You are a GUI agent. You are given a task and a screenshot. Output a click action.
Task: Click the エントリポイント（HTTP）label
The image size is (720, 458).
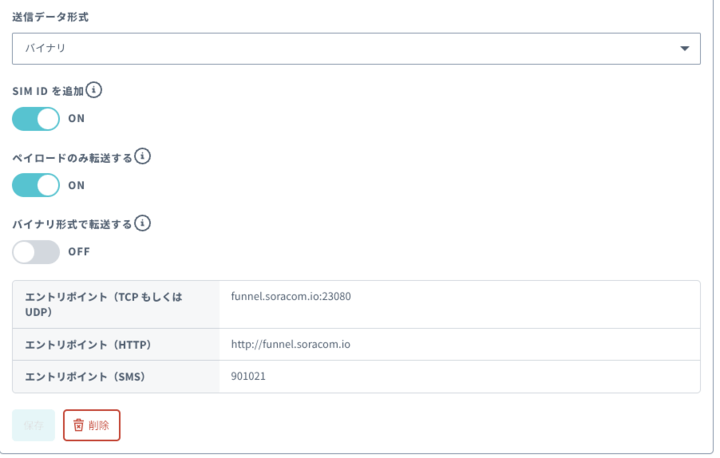pos(88,345)
